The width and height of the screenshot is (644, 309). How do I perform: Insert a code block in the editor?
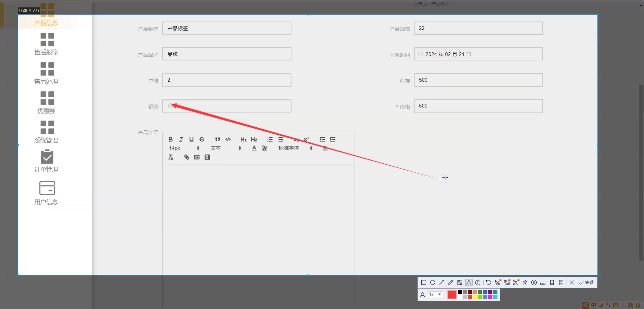228,139
